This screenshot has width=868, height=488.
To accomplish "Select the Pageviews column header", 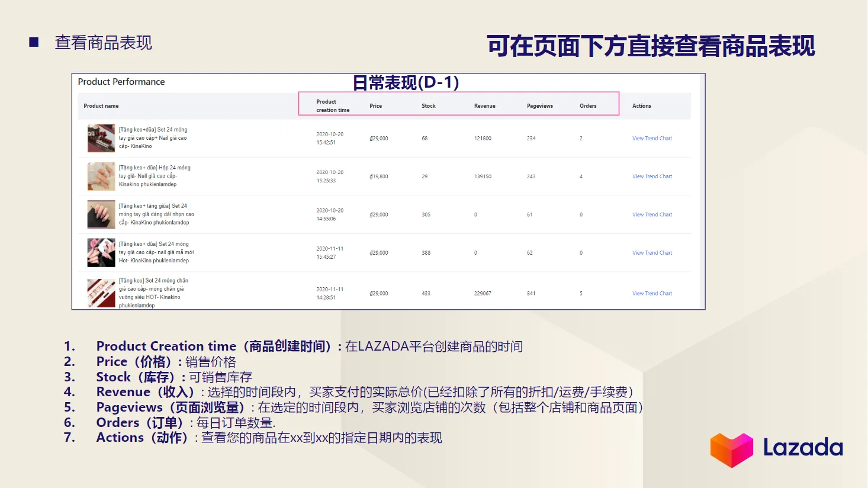I will click(x=539, y=105).
